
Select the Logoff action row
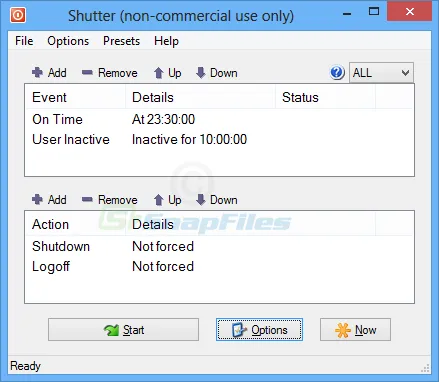coord(219,266)
